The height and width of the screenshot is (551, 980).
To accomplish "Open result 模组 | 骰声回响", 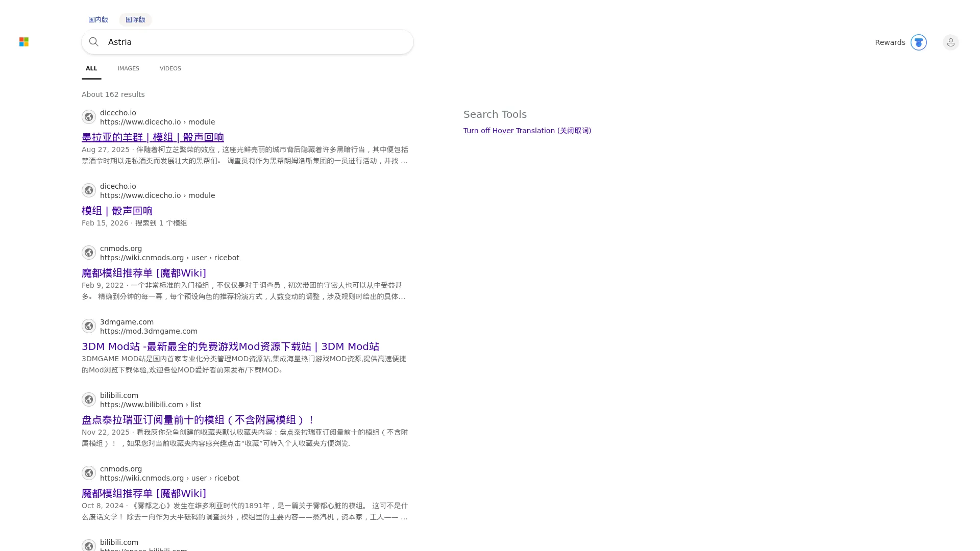I will pos(117,211).
